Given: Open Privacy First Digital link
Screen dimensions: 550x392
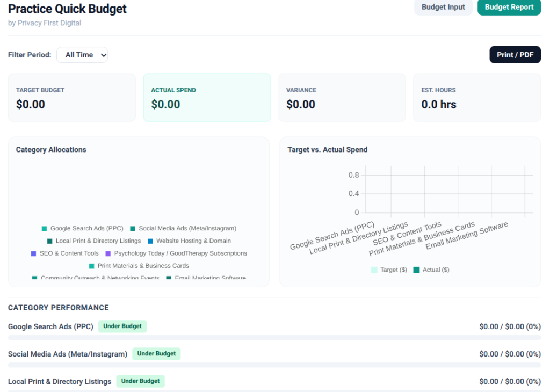Looking at the screenshot, I should click(x=49, y=23).
